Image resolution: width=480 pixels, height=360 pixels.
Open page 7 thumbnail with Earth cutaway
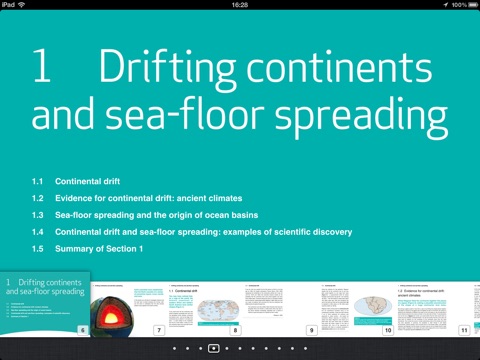click(128, 309)
